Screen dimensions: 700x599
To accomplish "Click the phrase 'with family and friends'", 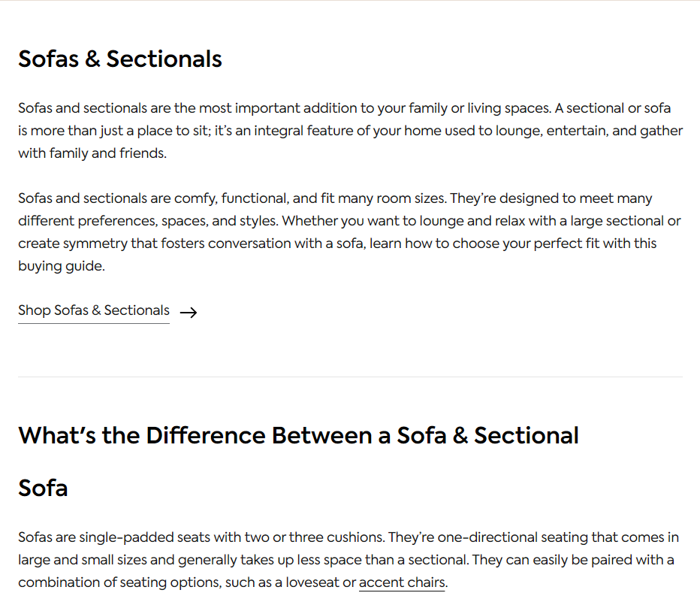I will click(x=92, y=153).
